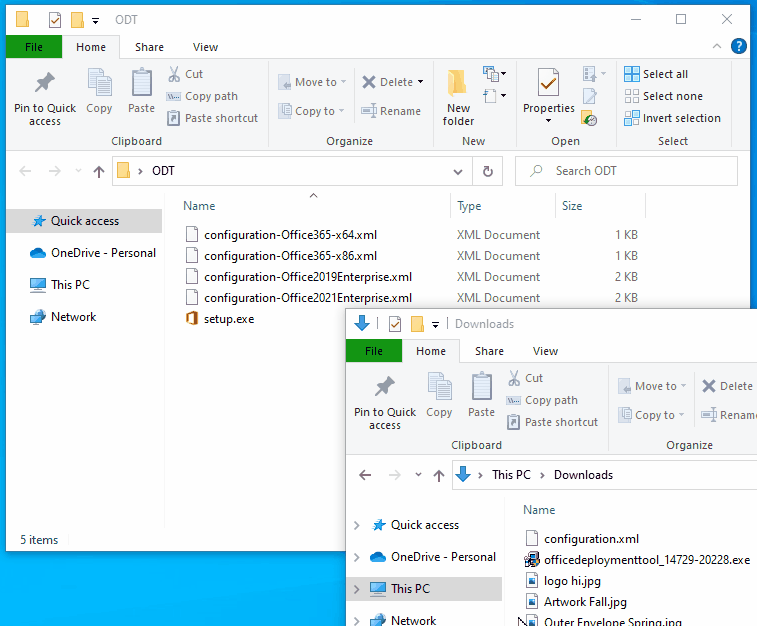Click the Search ODT field

pyautogui.click(x=626, y=171)
